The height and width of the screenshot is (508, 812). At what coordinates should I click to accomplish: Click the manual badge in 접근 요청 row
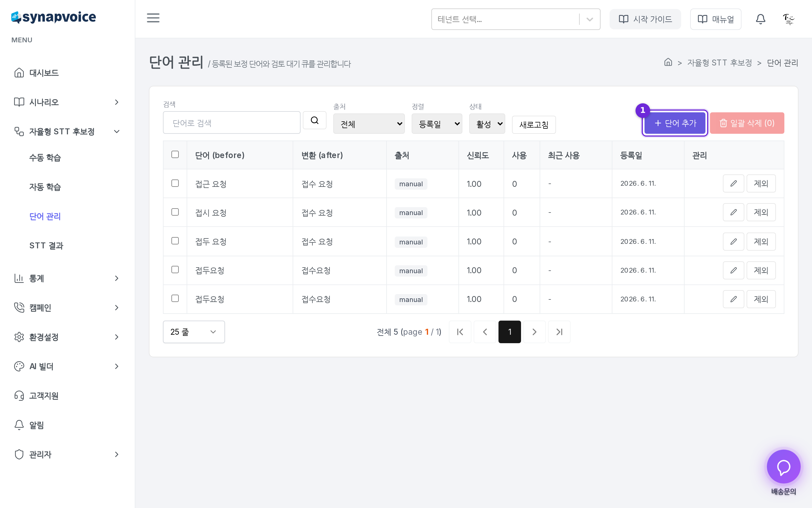point(411,184)
